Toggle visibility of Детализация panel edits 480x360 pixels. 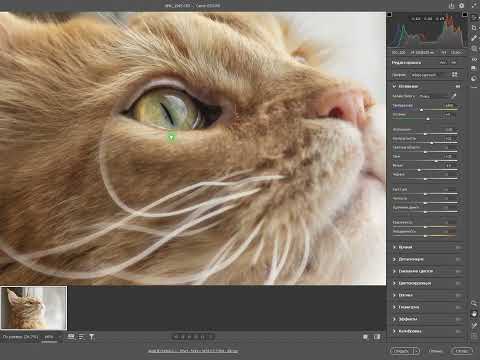[x=458, y=259]
